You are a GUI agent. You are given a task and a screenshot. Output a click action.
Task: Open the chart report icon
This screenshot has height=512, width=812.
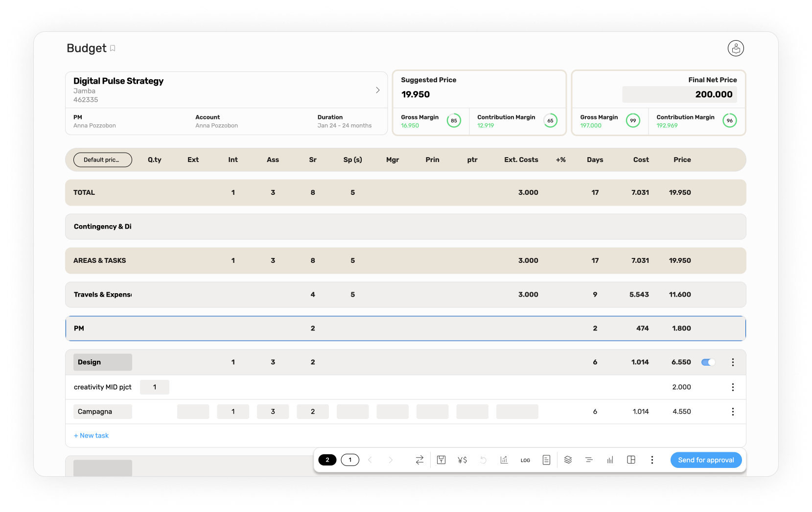click(504, 460)
